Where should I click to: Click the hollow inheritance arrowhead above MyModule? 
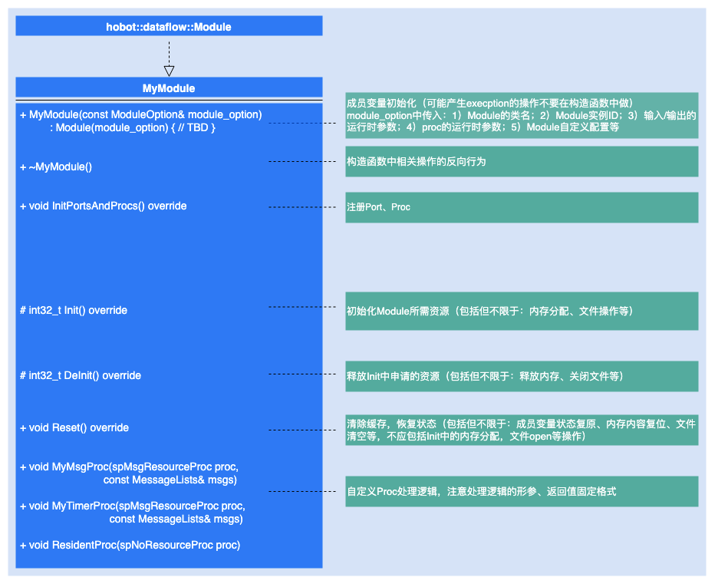click(x=169, y=71)
